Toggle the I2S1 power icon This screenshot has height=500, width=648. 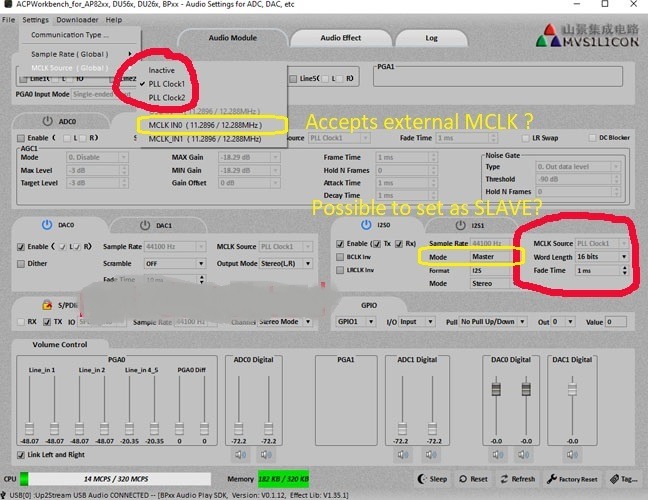[460, 225]
